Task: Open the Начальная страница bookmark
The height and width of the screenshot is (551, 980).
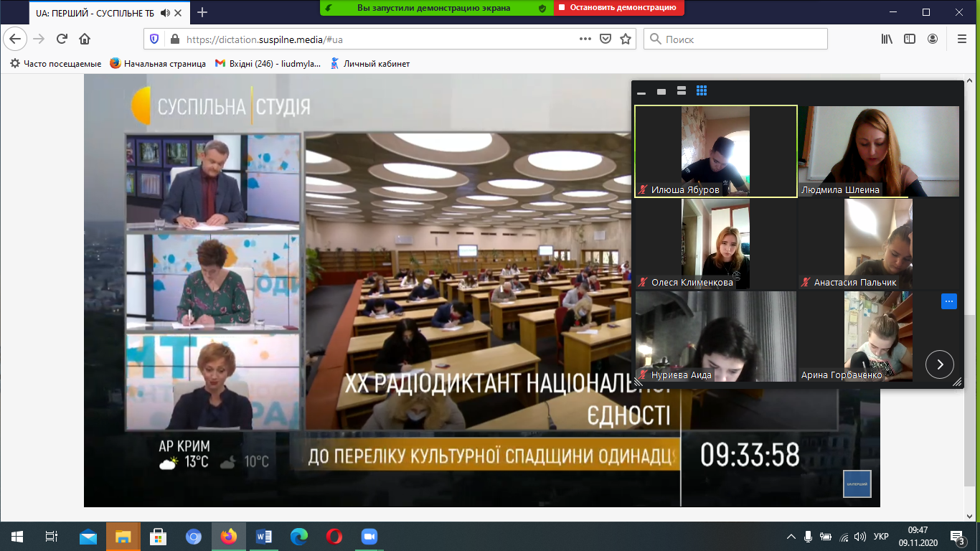Action: pyautogui.click(x=158, y=64)
